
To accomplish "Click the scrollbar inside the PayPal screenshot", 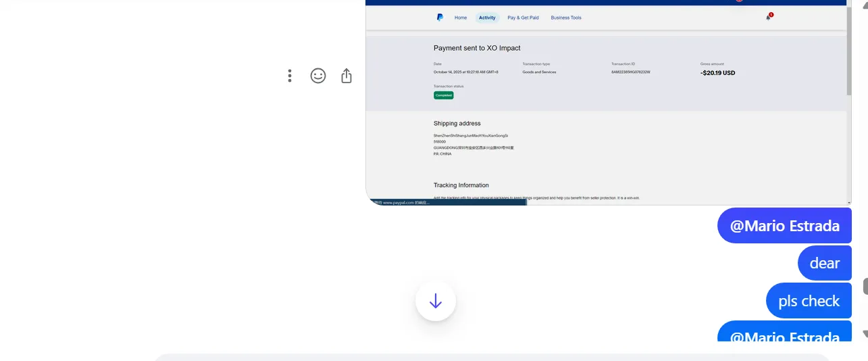I will pyautogui.click(x=849, y=51).
